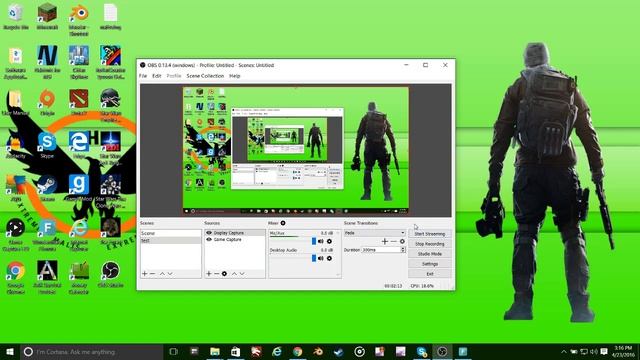The width and height of the screenshot is (640, 360).
Task: Open Dota 2 desktop shortcut
Action: pyautogui.click(x=79, y=102)
